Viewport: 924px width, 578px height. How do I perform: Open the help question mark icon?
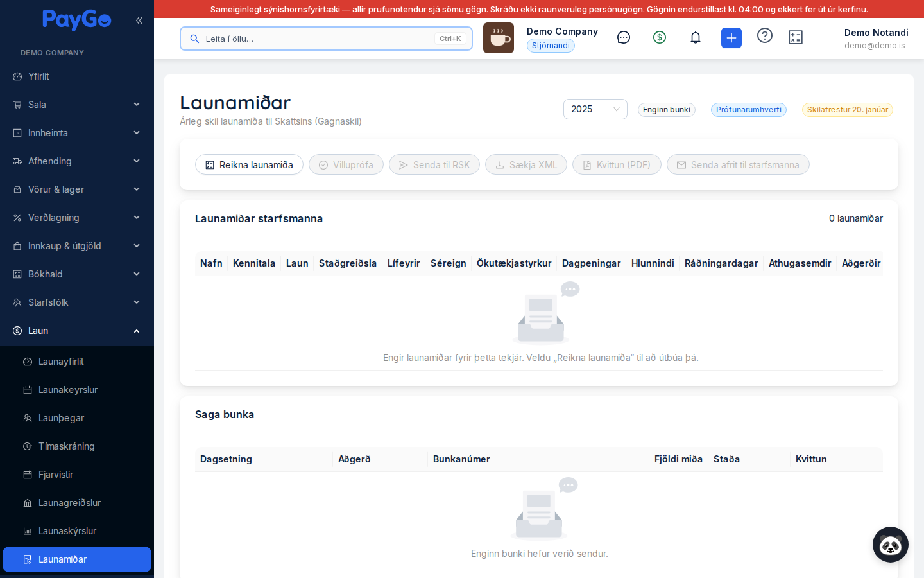pos(765,35)
